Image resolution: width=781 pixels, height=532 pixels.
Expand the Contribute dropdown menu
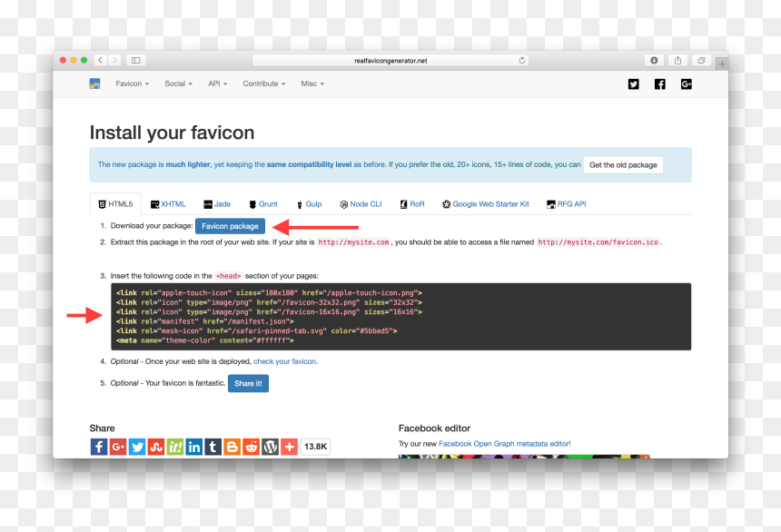tap(264, 84)
